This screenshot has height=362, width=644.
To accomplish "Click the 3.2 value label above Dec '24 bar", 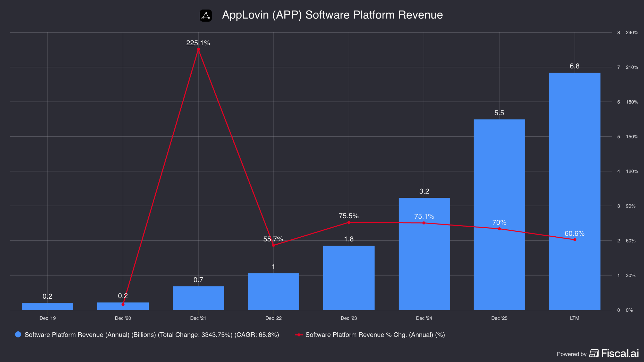I will (424, 191).
